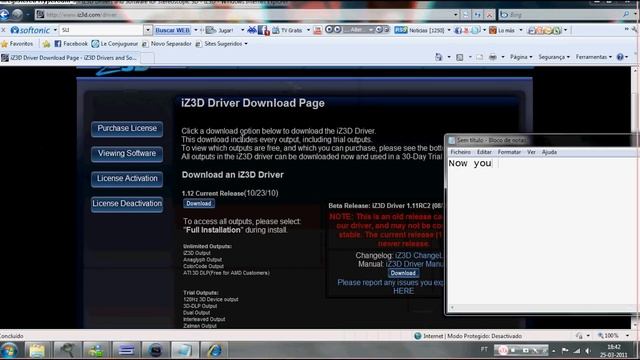
Task: Select the iZ3D Driver Download Page tab
Action: (x=70, y=58)
